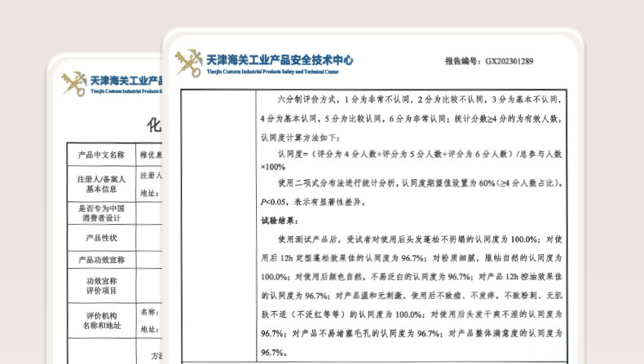The width and height of the screenshot is (644, 364).
Task: Click the customs emblem logo on back document
Action: 74,84
